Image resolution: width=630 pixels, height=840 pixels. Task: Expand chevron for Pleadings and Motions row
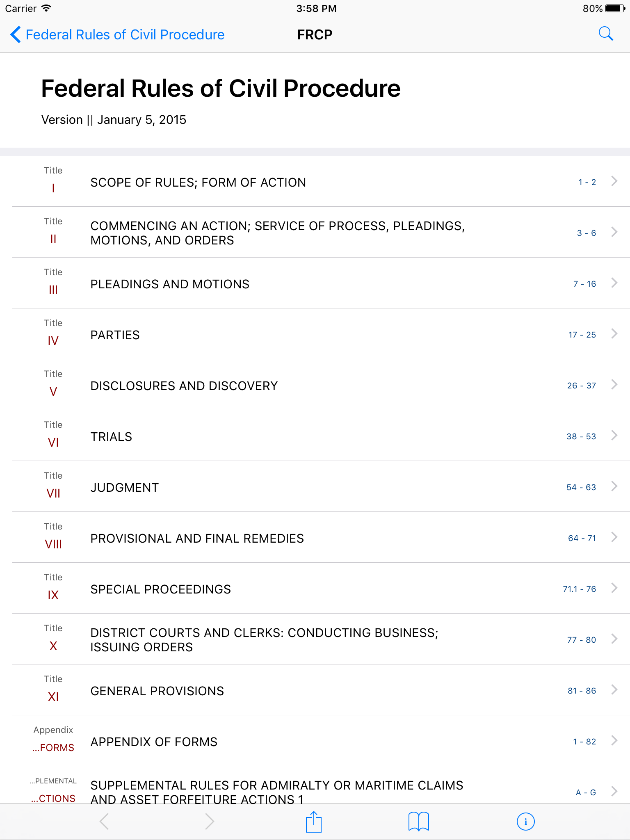(x=614, y=283)
